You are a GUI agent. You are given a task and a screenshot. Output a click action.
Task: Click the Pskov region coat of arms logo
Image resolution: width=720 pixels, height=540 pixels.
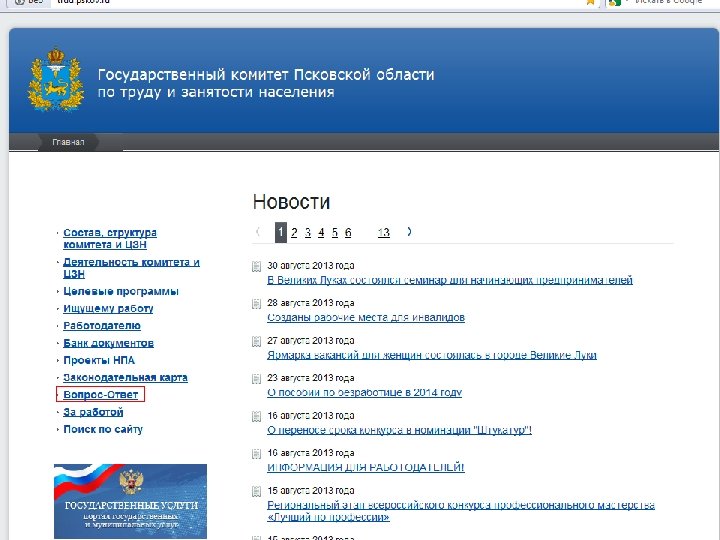56,80
